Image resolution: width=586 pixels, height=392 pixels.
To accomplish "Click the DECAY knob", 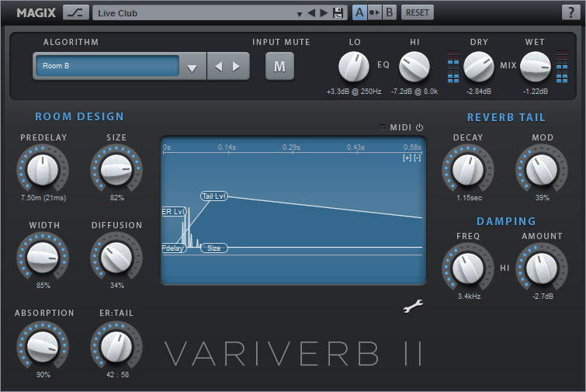I will click(x=468, y=170).
